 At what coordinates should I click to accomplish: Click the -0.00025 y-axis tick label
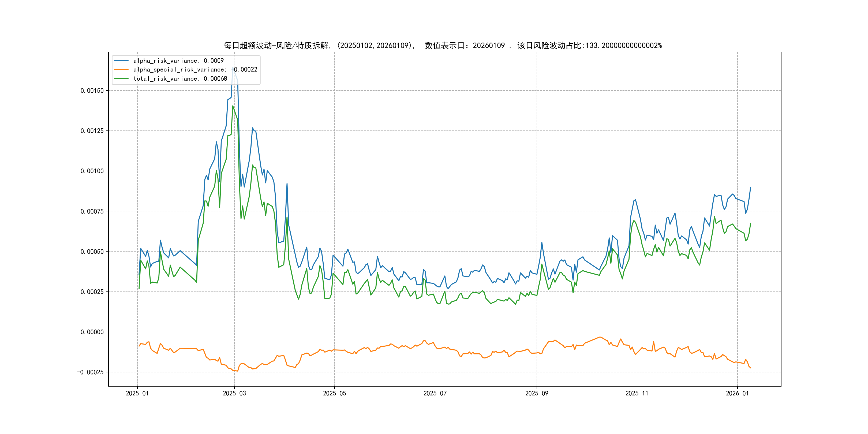pyautogui.click(x=90, y=372)
